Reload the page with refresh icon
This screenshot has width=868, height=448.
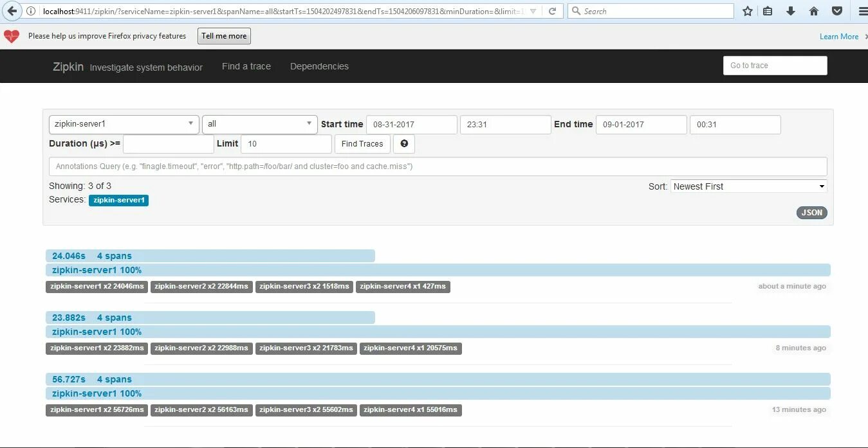pyautogui.click(x=552, y=11)
